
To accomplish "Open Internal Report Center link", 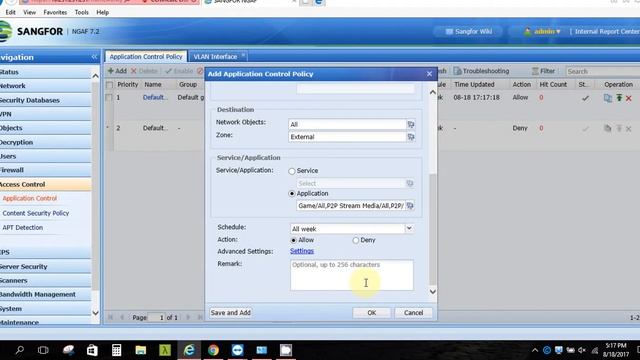I will [607, 31].
